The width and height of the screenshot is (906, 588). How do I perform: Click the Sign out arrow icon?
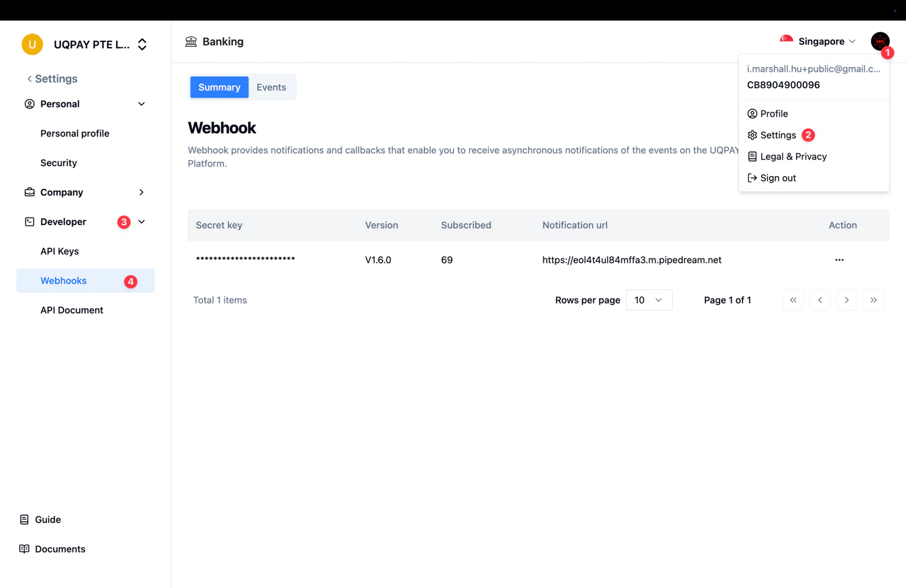pyautogui.click(x=752, y=177)
